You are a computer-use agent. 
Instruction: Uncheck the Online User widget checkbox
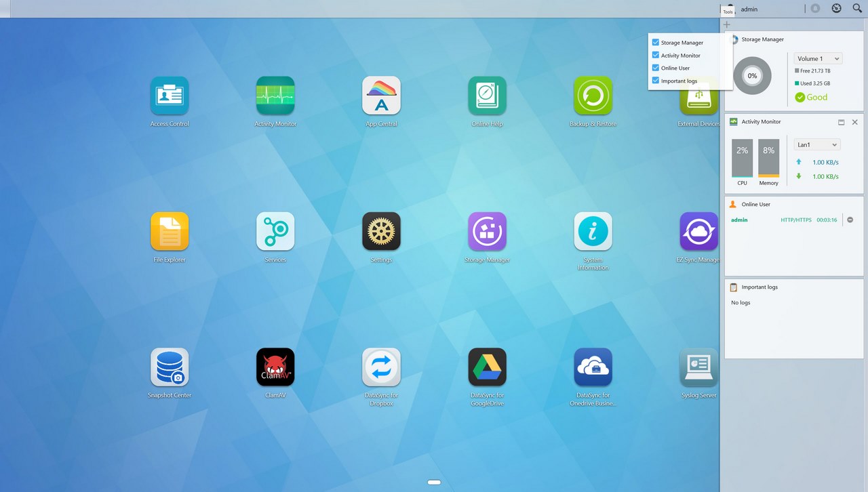tap(655, 68)
